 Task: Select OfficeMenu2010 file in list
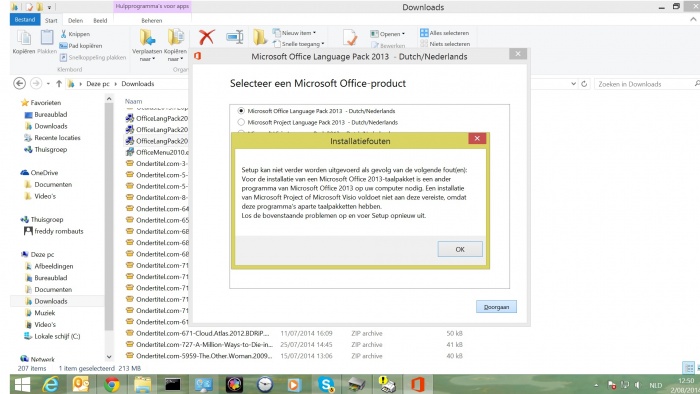157,152
